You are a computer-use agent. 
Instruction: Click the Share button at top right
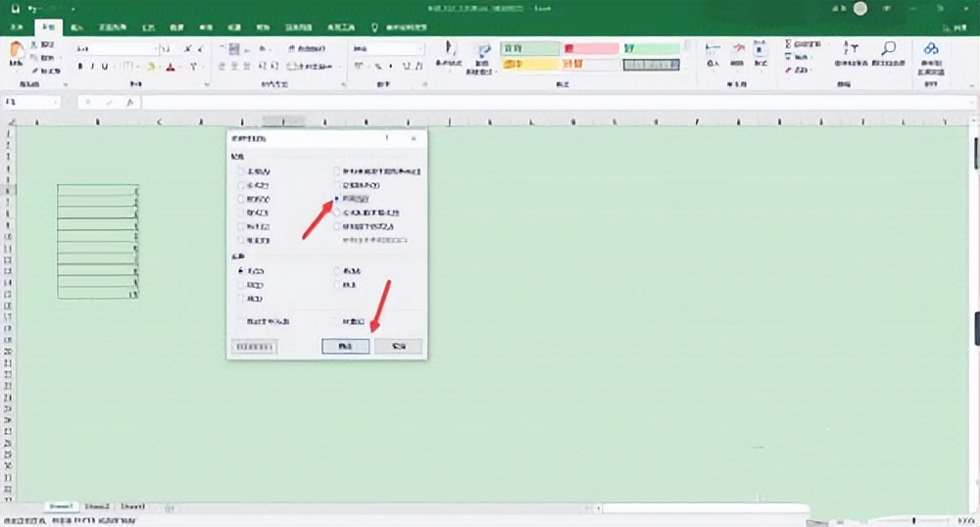pyautogui.click(x=956, y=27)
